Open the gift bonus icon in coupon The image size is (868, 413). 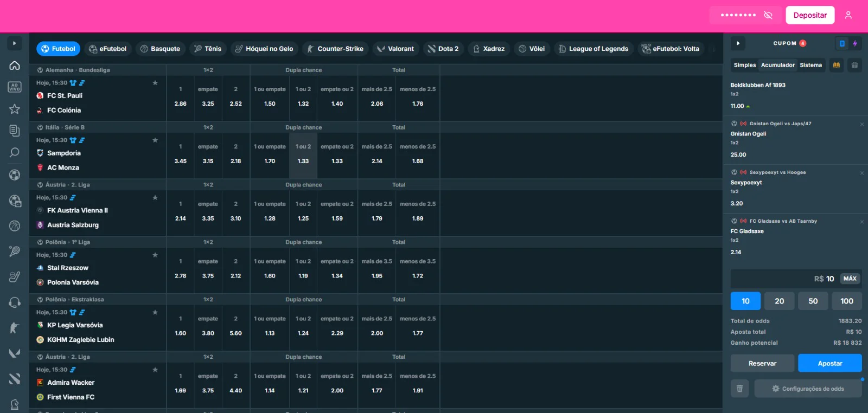pyautogui.click(x=854, y=65)
